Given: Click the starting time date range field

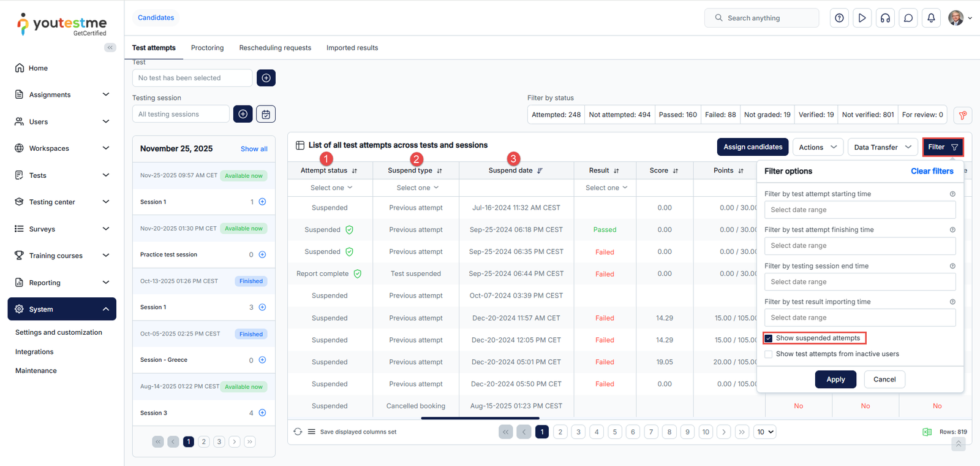Looking at the screenshot, I should pos(859,210).
